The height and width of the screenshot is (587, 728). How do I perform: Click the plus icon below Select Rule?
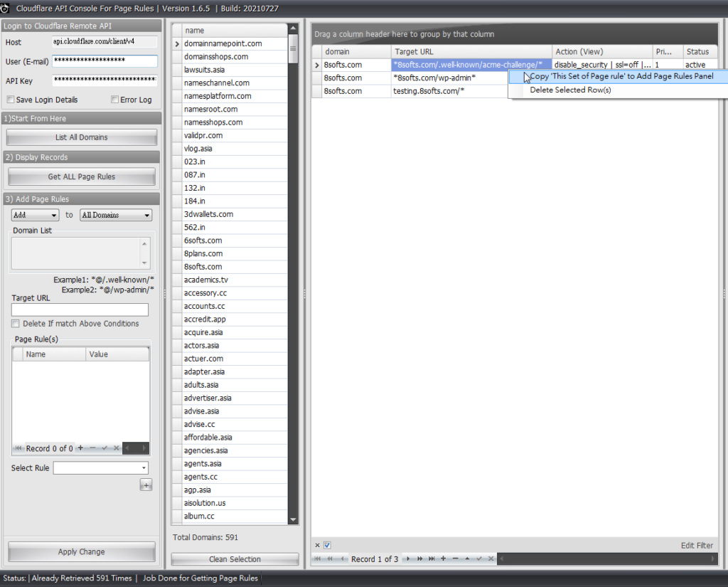[x=146, y=485]
